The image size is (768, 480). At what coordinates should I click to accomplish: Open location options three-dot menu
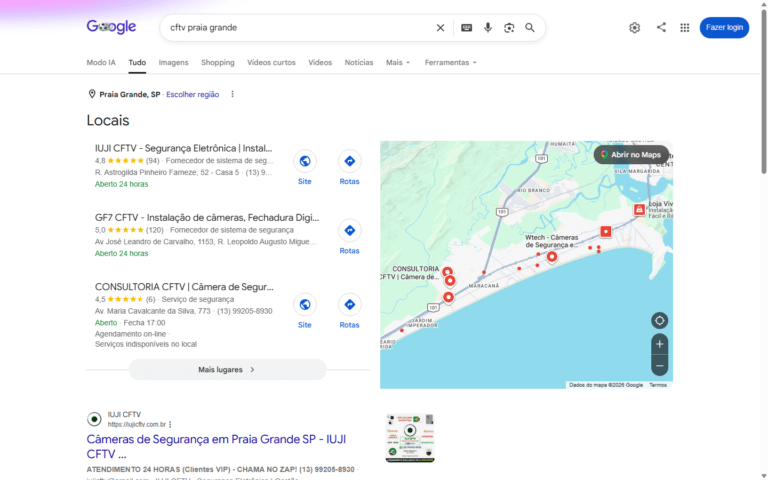233,94
